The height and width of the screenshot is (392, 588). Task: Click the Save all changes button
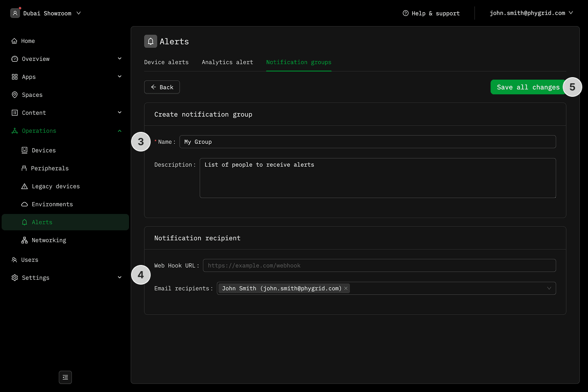click(x=528, y=87)
